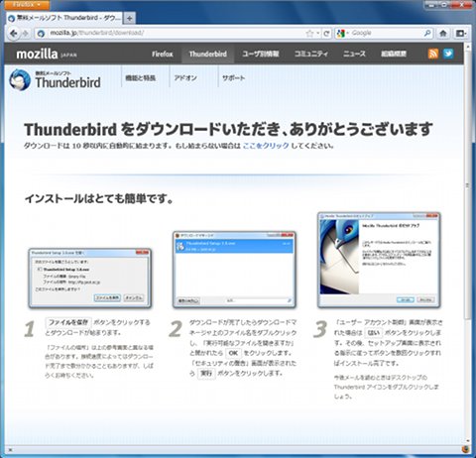Screen dimensions: 476x458
Task: Click the browser back arrow button
Action: pyautogui.click(x=13, y=33)
